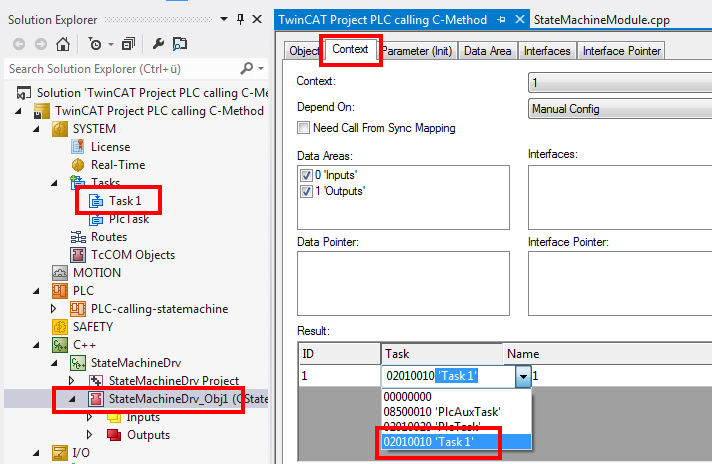712x464 pixels.
Task: Select the License item
Action: click(110, 147)
